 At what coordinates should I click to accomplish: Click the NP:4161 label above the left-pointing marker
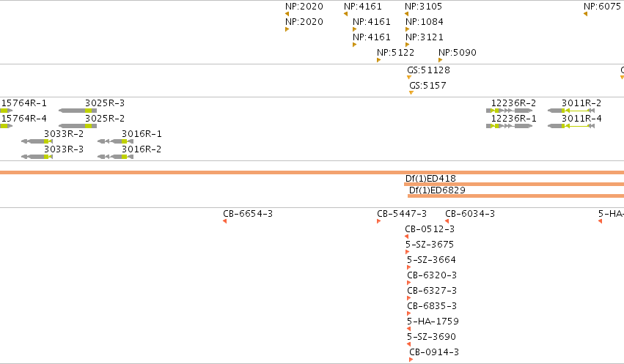click(x=363, y=7)
